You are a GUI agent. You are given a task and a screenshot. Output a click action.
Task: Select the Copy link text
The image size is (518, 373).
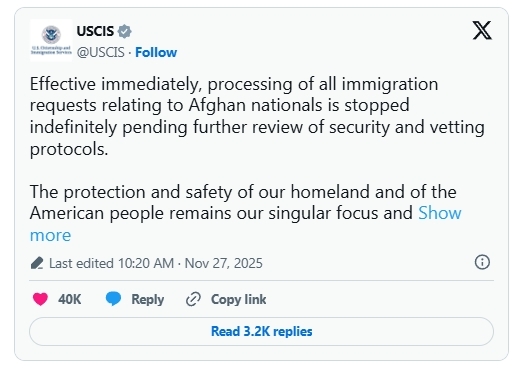coord(239,299)
